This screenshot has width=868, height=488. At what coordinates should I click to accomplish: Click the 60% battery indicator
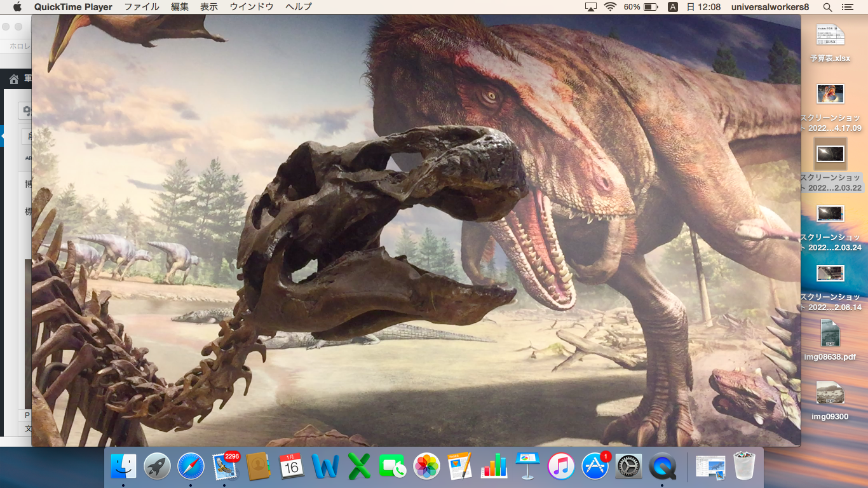click(641, 7)
